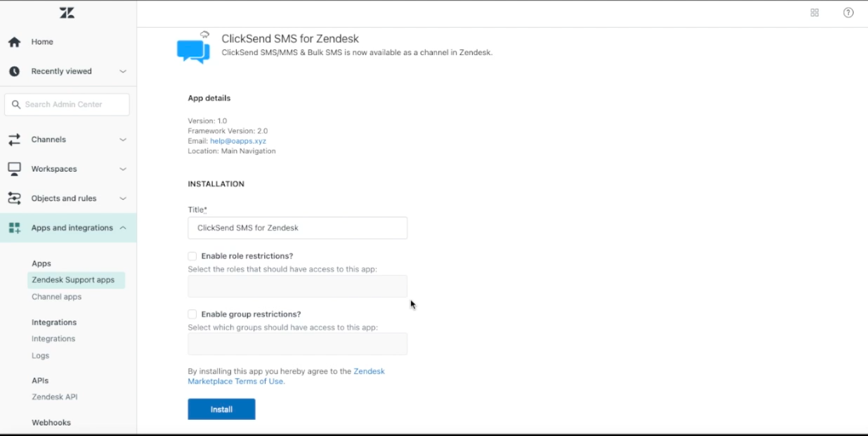This screenshot has width=868, height=436.
Task: Go to Home in sidebar
Action: pyautogui.click(x=42, y=42)
